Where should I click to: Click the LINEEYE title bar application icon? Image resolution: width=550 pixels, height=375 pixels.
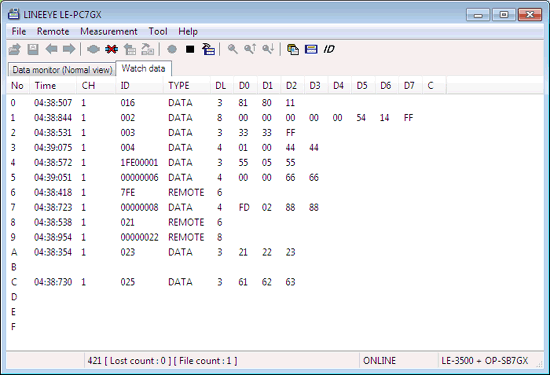pyautogui.click(x=14, y=14)
